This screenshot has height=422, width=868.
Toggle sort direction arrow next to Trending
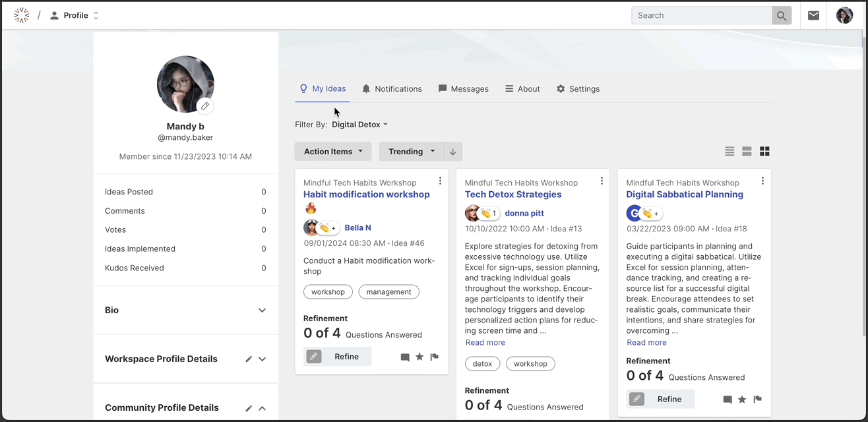(453, 152)
